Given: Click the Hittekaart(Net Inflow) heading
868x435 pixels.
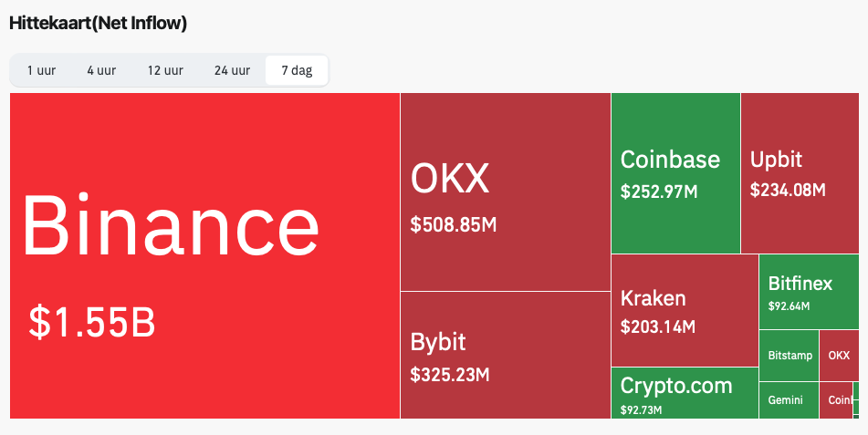Looking at the screenshot, I should click(98, 24).
